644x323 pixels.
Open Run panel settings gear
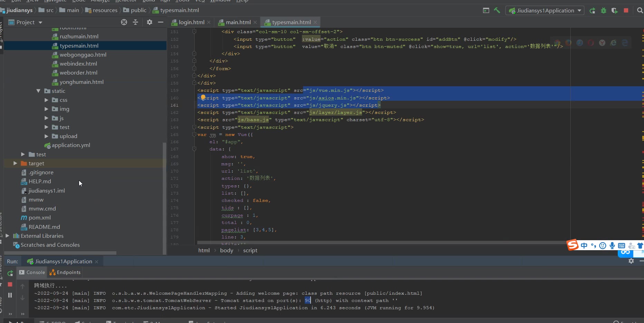click(x=631, y=261)
